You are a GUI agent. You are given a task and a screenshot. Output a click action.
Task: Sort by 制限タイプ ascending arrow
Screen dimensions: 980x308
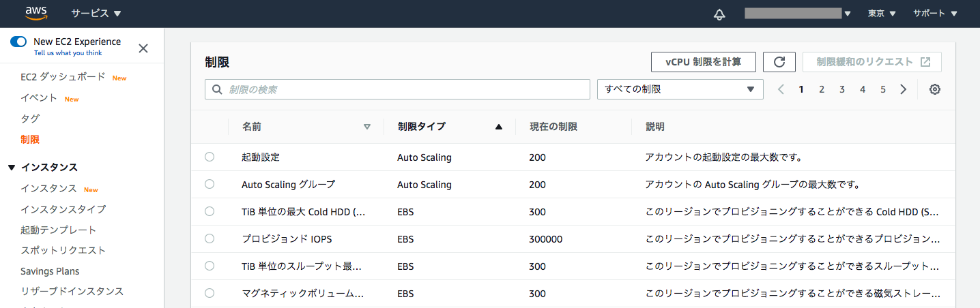pyautogui.click(x=498, y=127)
